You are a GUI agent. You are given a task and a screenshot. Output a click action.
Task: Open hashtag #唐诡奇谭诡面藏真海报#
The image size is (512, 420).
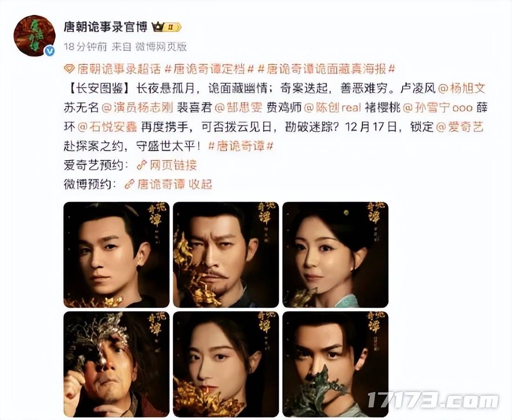point(327,69)
